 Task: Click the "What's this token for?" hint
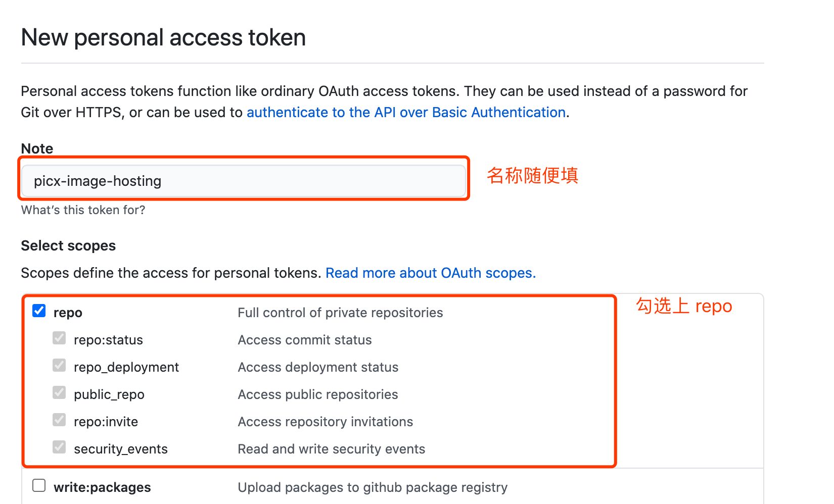pos(83,210)
